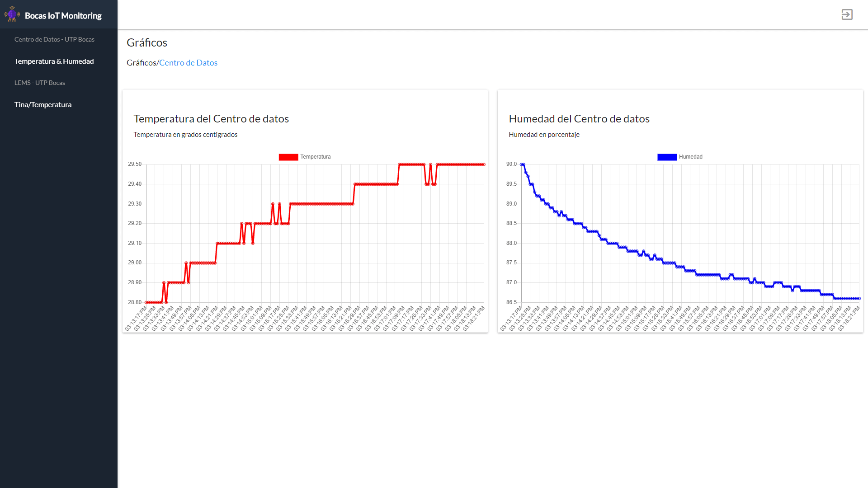
Task: Select Centro de Datos - UTP Bocas header
Action: 54,39
